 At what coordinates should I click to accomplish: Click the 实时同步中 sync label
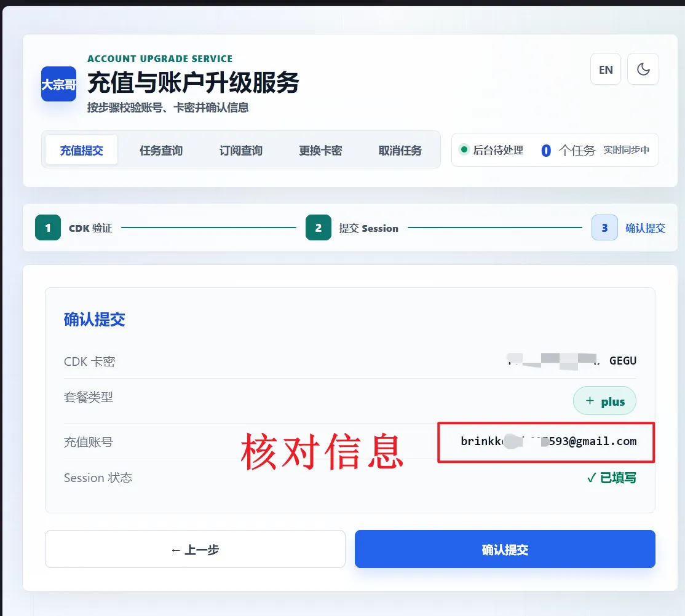(626, 150)
